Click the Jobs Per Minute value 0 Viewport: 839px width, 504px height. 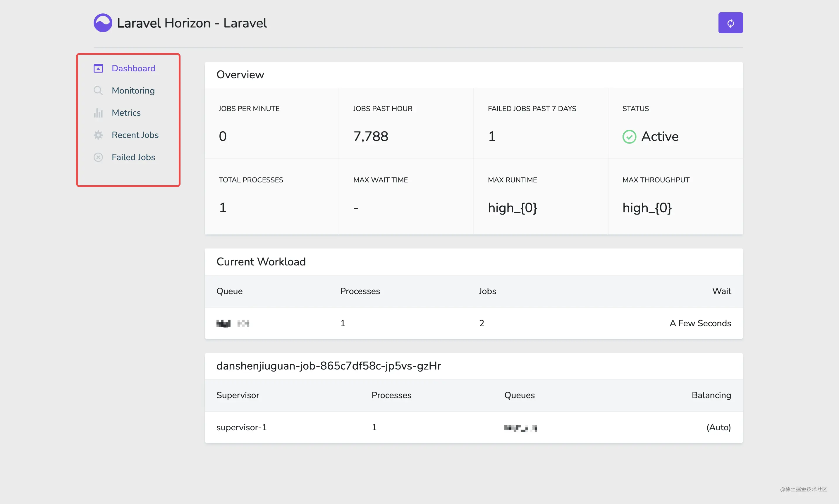[x=223, y=137]
